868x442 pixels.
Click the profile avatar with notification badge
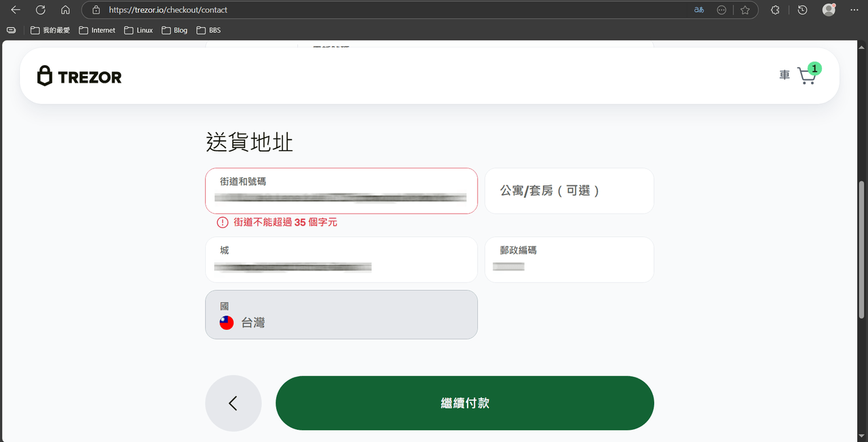tap(829, 10)
